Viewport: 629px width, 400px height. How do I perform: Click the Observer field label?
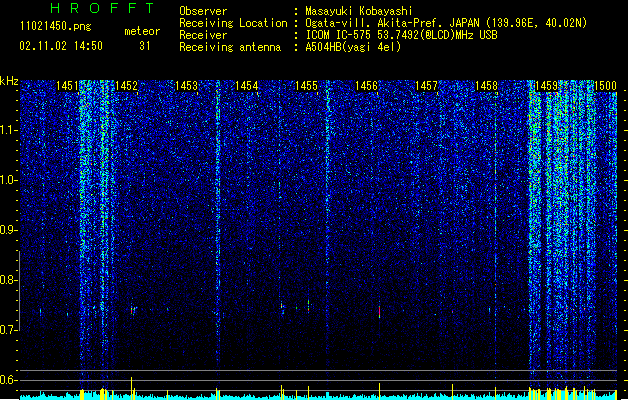203,11
